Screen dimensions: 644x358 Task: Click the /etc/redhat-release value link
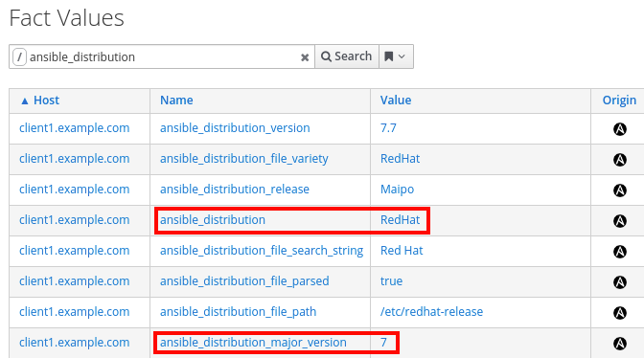[x=431, y=312]
